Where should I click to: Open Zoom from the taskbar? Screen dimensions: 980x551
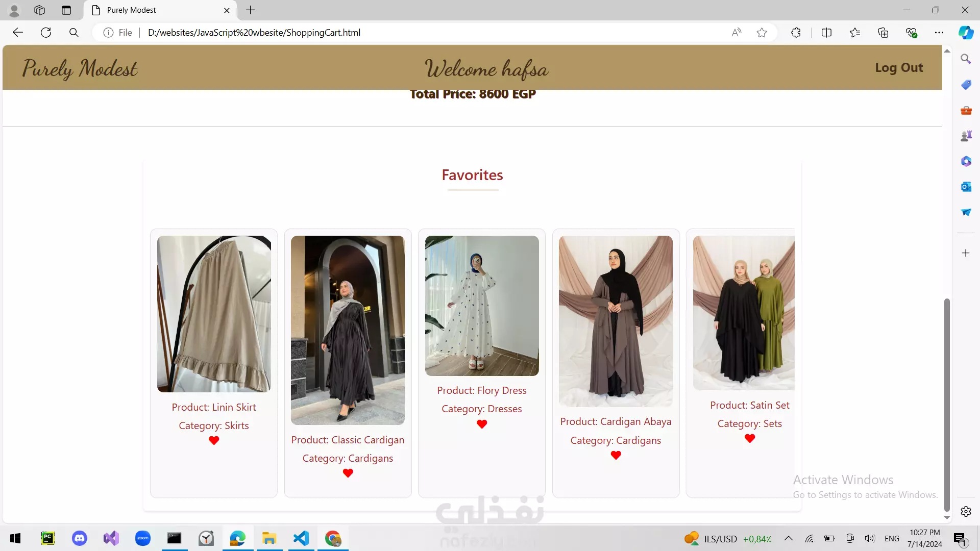coord(143,538)
